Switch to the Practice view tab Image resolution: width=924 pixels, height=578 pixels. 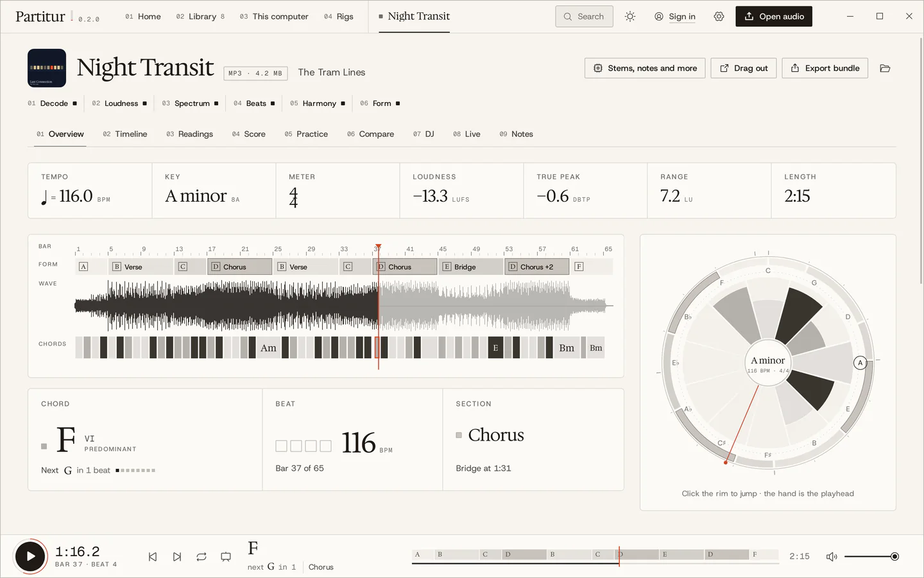(x=306, y=134)
